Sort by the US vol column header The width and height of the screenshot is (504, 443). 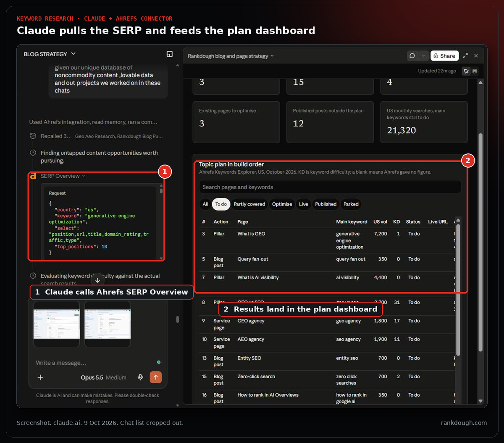(380, 222)
